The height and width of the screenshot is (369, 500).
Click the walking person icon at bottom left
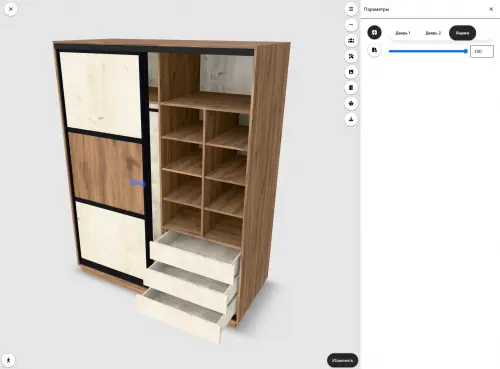tap(8, 360)
